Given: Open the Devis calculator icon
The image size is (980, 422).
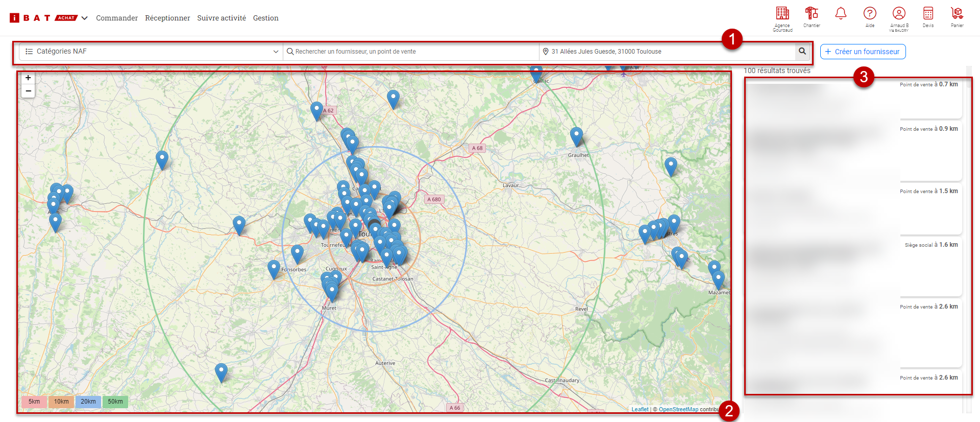Looking at the screenshot, I should point(928,14).
